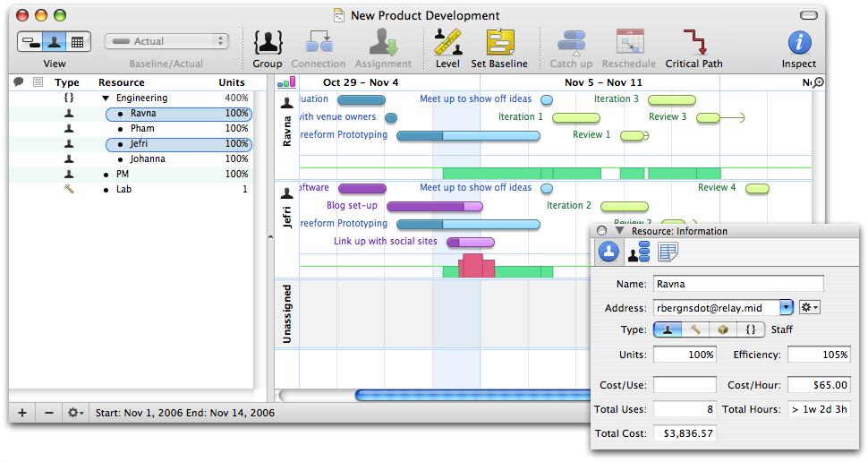Open the resource assignments inspector tab
The height and width of the screenshot is (462, 868).
638,252
